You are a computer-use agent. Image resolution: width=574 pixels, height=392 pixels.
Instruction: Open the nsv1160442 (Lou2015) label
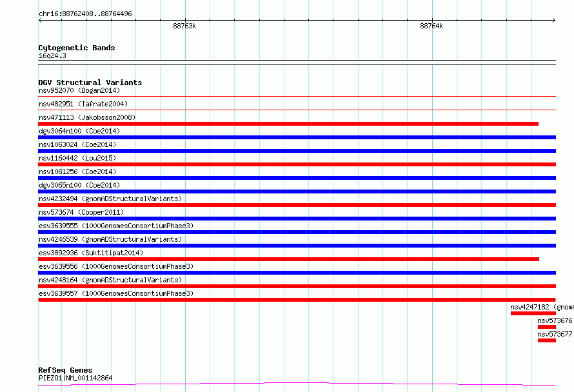tap(77, 158)
